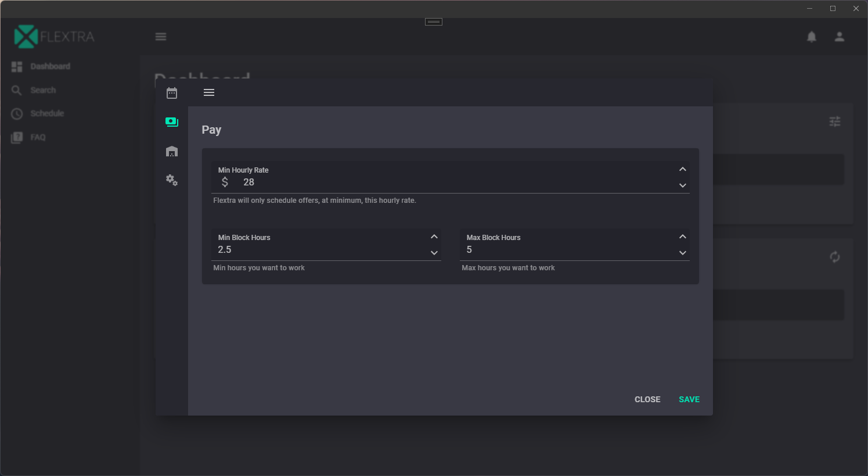The image size is (868, 476).
Task: Open the warehouse station settings icon
Action: pos(172,151)
